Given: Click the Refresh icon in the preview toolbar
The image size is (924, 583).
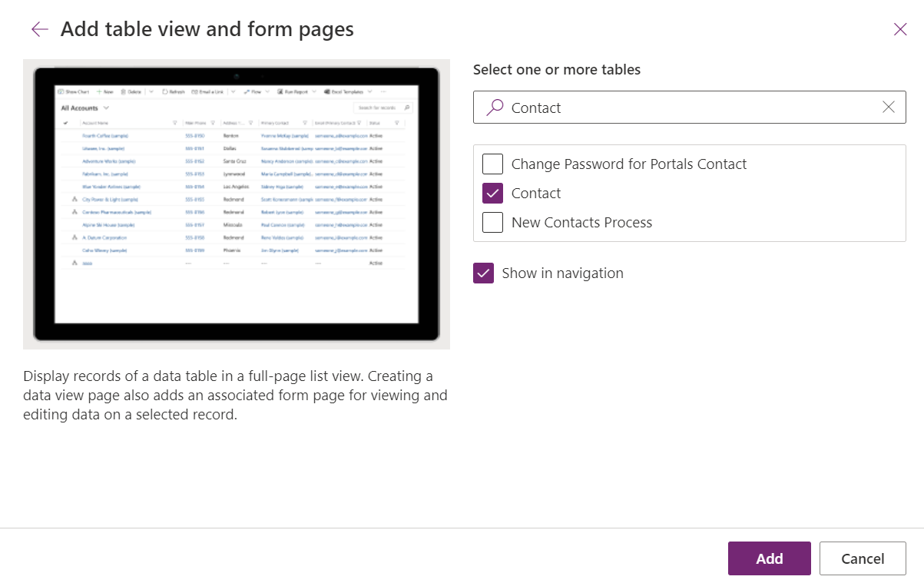Looking at the screenshot, I should pyautogui.click(x=165, y=91).
